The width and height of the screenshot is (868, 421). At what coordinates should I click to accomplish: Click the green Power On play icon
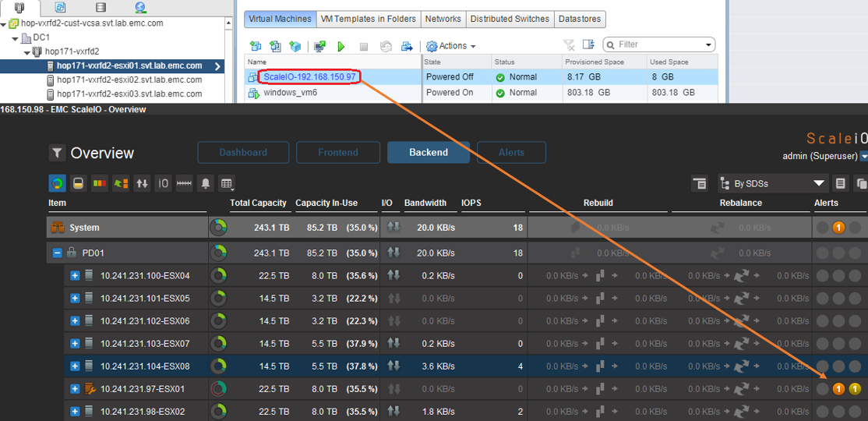pyautogui.click(x=341, y=47)
